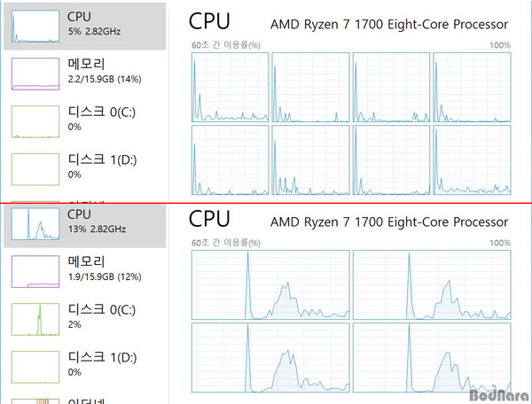Click top-right core graph in eight-core grid

pos(472,87)
